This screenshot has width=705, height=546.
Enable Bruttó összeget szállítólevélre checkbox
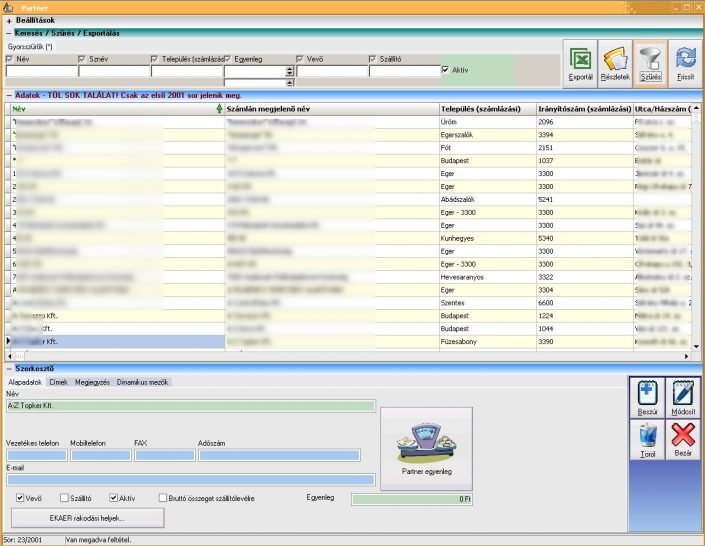point(164,497)
